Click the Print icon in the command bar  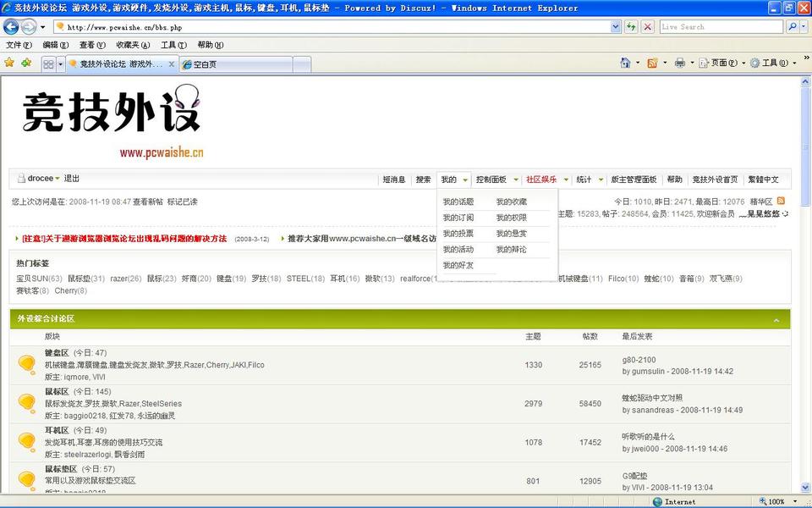pos(680,63)
